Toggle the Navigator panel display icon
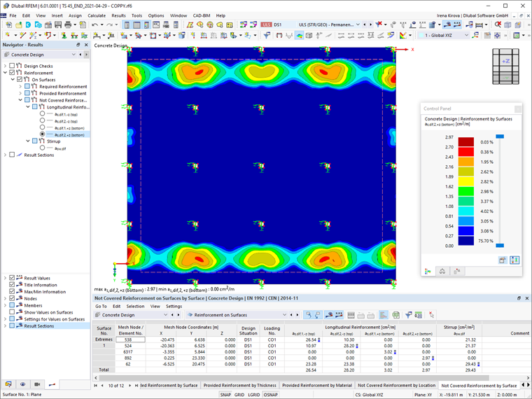Image resolution: width=532 pixels, height=399 pixels. (127, 24)
